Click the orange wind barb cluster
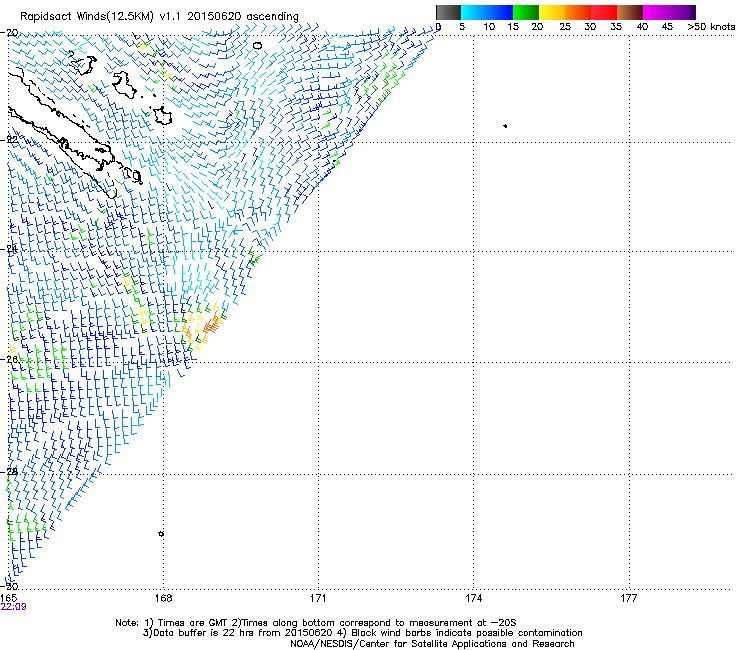740x650 pixels. tap(212, 325)
